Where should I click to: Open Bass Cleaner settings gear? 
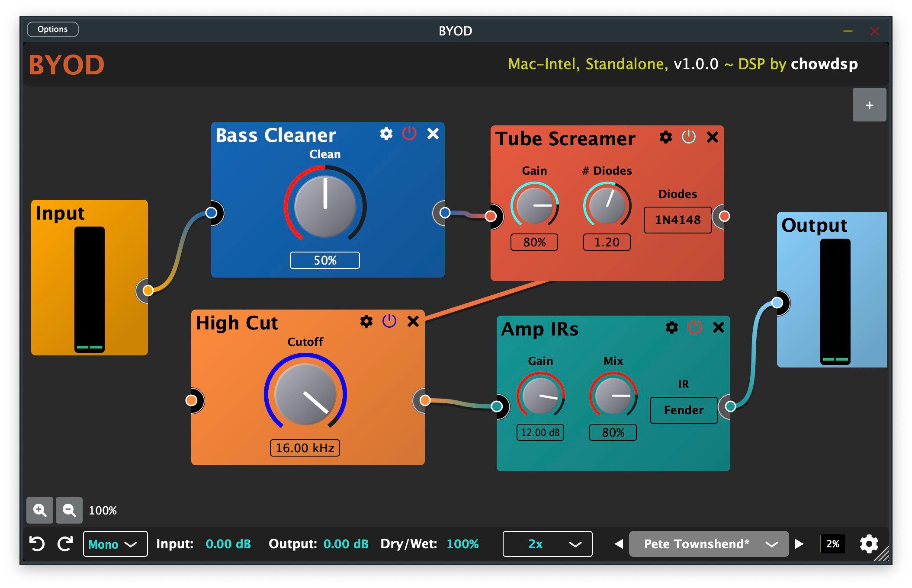click(x=386, y=134)
